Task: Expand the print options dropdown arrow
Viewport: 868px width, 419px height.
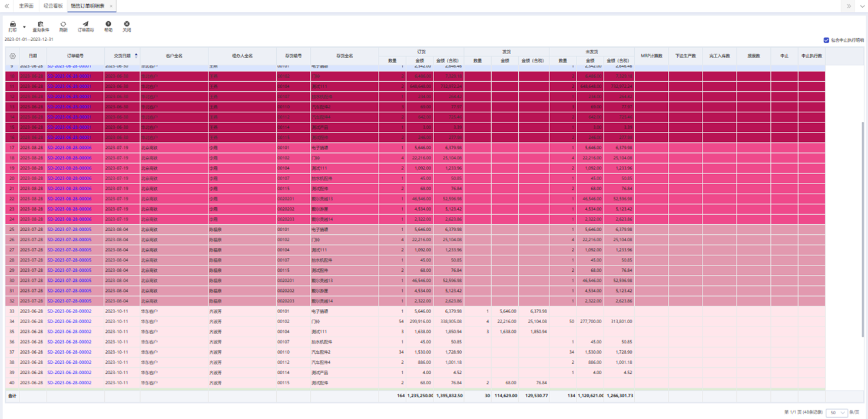Action: 24,27
